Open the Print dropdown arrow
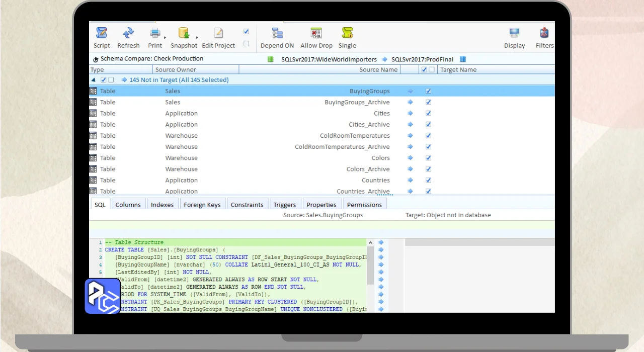 (165, 37)
